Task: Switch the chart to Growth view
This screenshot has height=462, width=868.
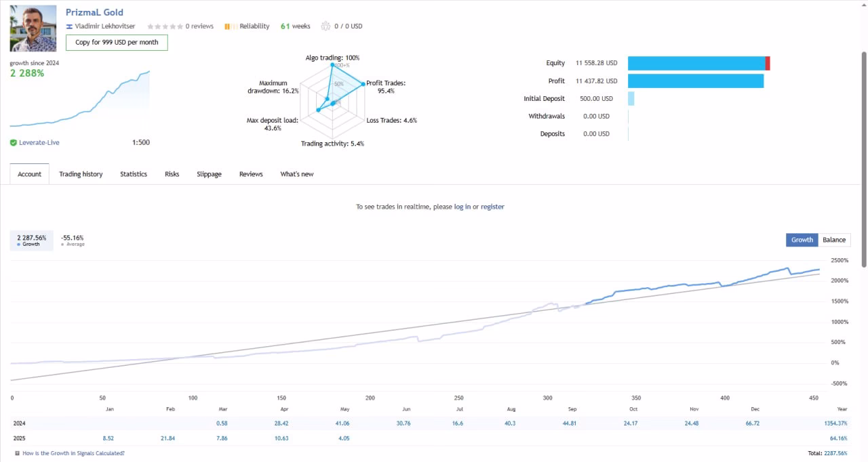Action: click(802, 240)
